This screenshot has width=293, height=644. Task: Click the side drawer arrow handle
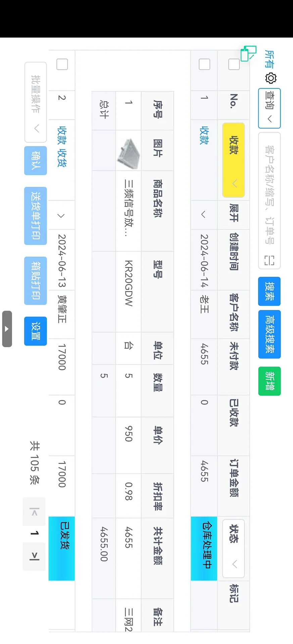coord(7,329)
